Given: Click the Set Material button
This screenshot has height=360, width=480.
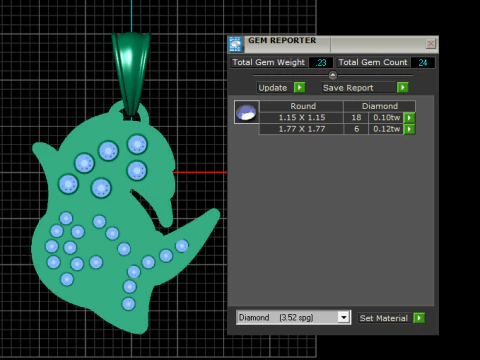Looking at the screenshot, I should tap(384, 318).
